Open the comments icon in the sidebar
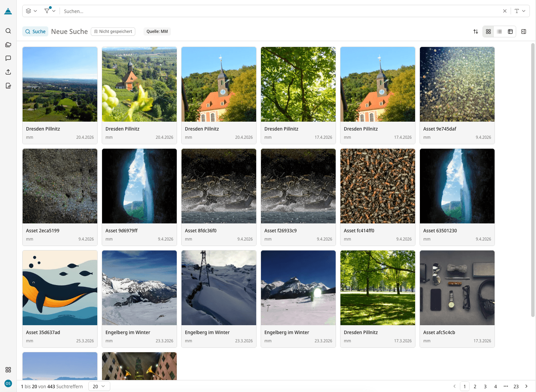536x392 pixels. tap(8, 58)
